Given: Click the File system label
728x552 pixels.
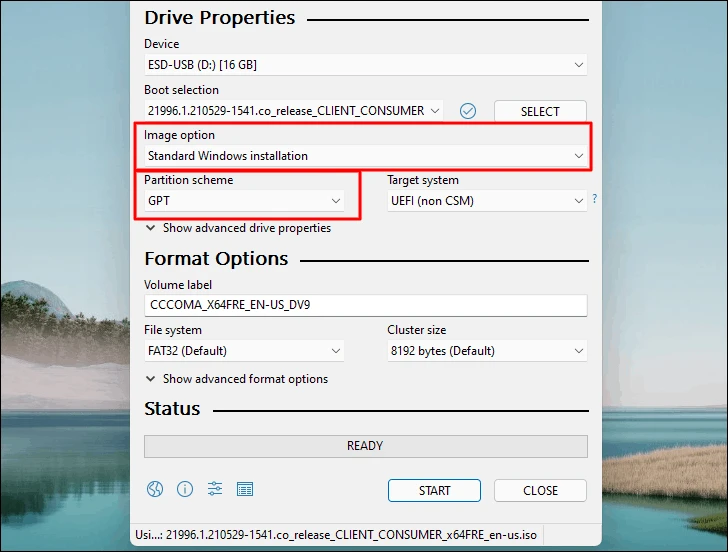Looking at the screenshot, I should click(173, 330).
